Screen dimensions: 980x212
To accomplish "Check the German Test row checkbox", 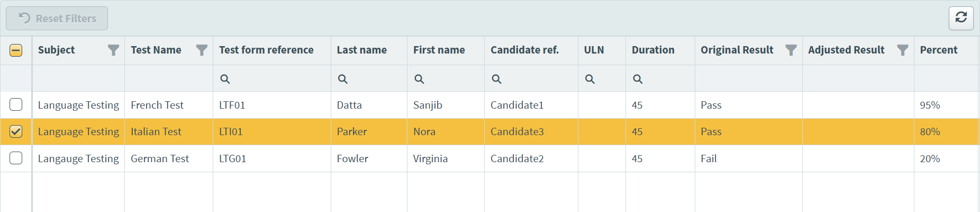I will point(16,158).
